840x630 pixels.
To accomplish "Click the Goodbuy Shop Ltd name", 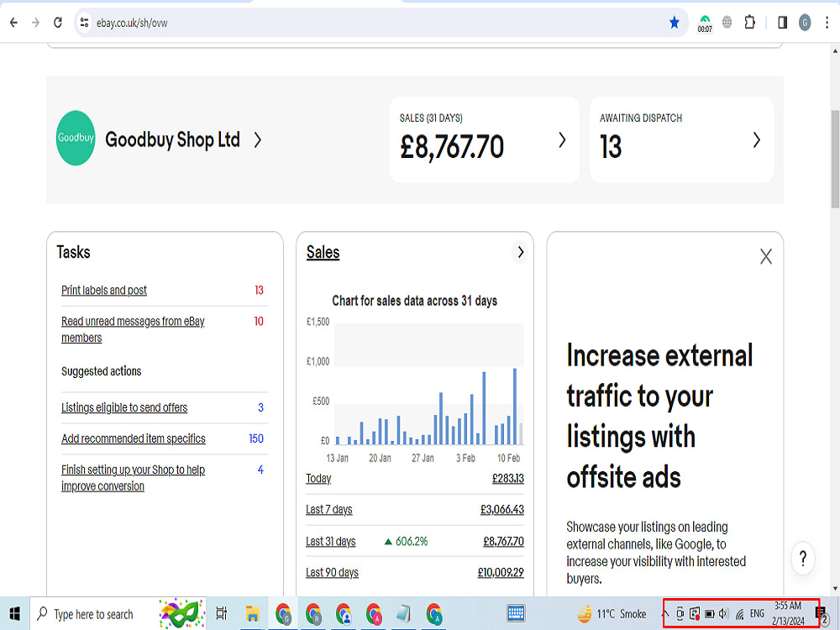I will click(x=172, y=139).
